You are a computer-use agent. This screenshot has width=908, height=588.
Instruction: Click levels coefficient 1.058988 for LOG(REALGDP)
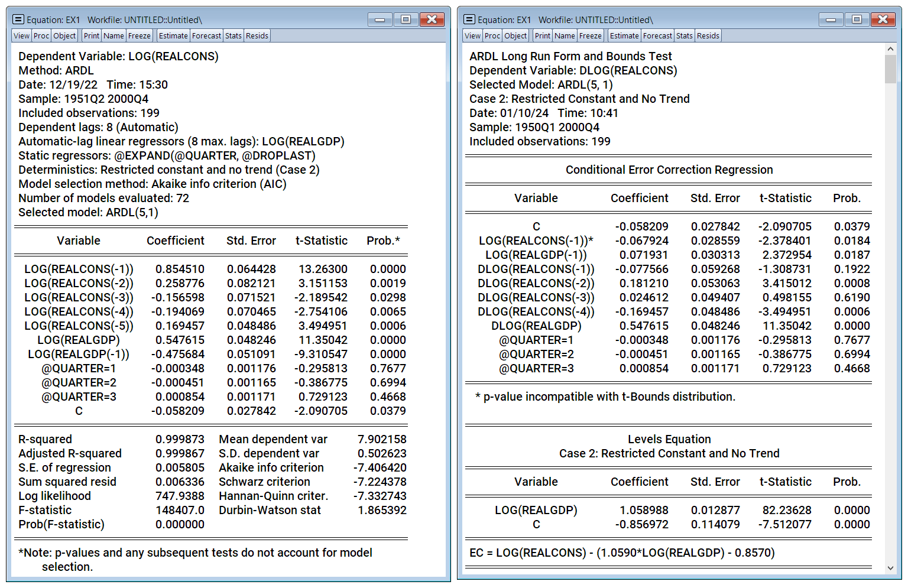click(644, 510)
